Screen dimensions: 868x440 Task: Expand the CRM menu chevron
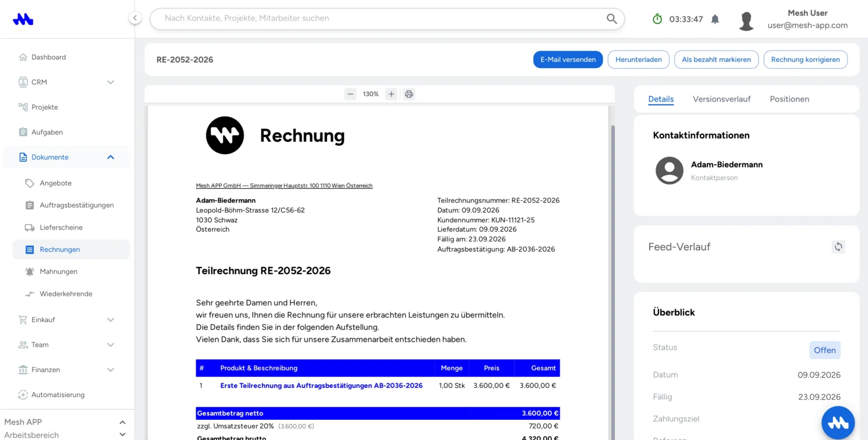point(111,82)
